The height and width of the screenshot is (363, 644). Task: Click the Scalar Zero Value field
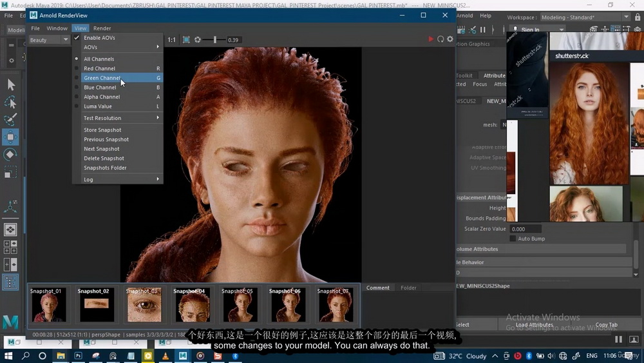pos(526,229)
